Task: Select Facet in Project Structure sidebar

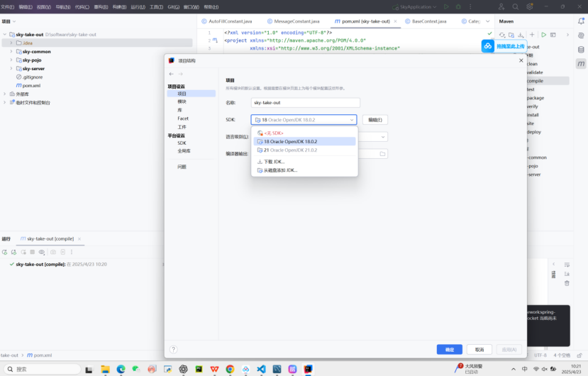Action: pos(183,118)
